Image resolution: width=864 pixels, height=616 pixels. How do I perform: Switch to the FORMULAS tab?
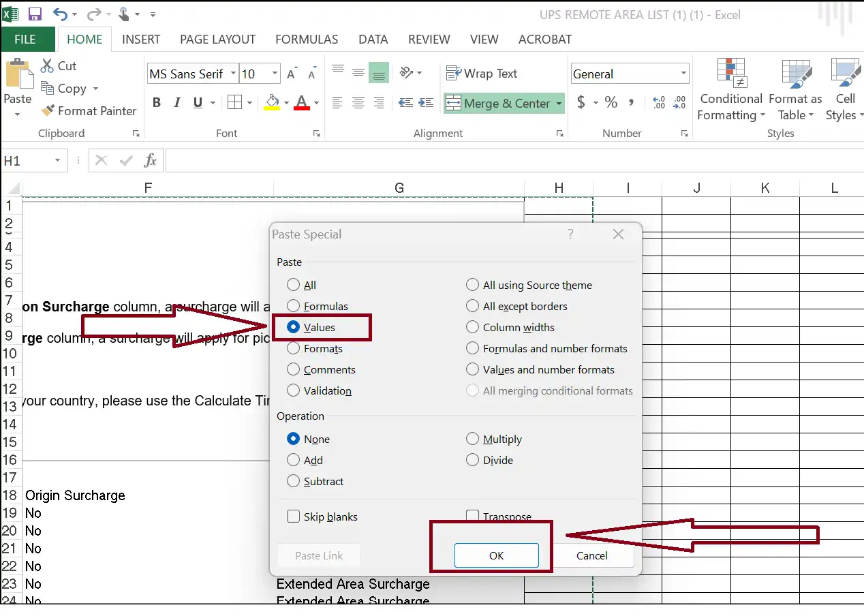(x=307, y=40)
